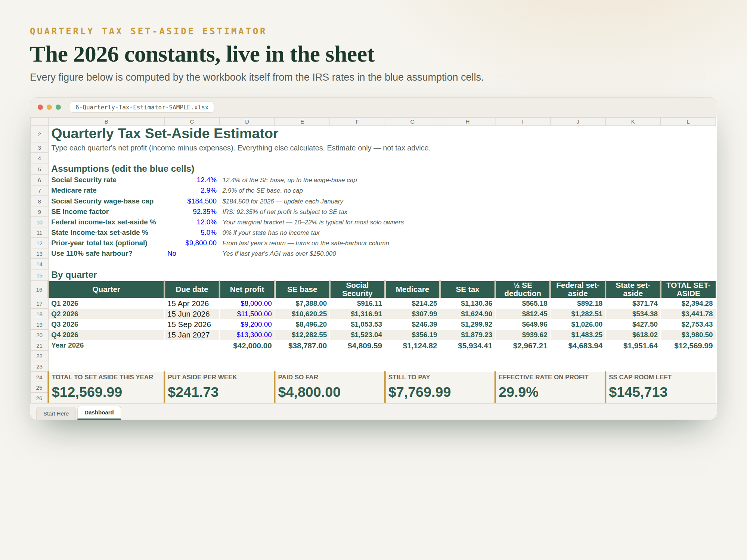The height and width of the screenshot is (560, 747).
Task: Select wage-base cap value $184,500
Action: click(192, 201)
